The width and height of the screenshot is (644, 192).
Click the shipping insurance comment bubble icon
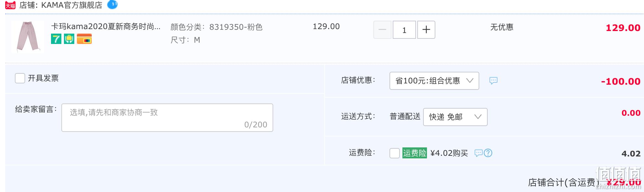pyautogui.click(x=478, y=153)
